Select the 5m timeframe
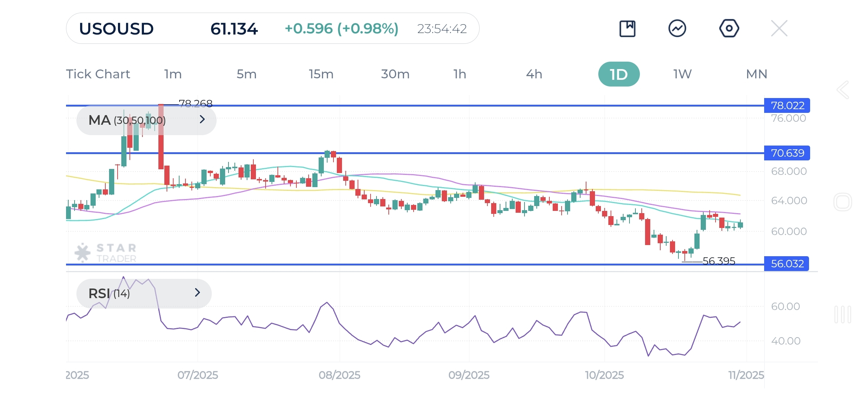 click(247, 74)
